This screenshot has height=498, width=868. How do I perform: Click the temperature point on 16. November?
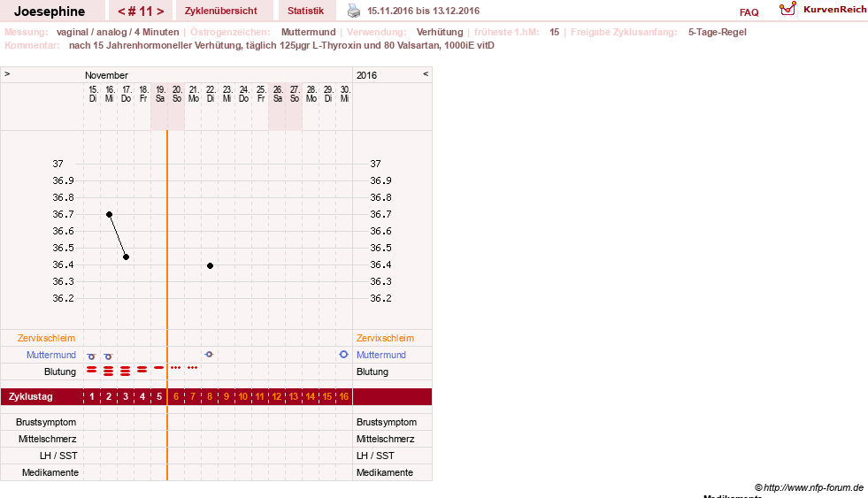(109, 214)
